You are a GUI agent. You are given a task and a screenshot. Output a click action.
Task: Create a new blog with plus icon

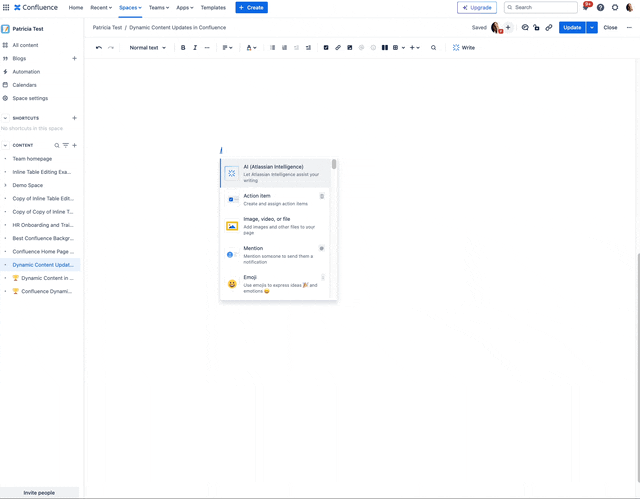74,58
